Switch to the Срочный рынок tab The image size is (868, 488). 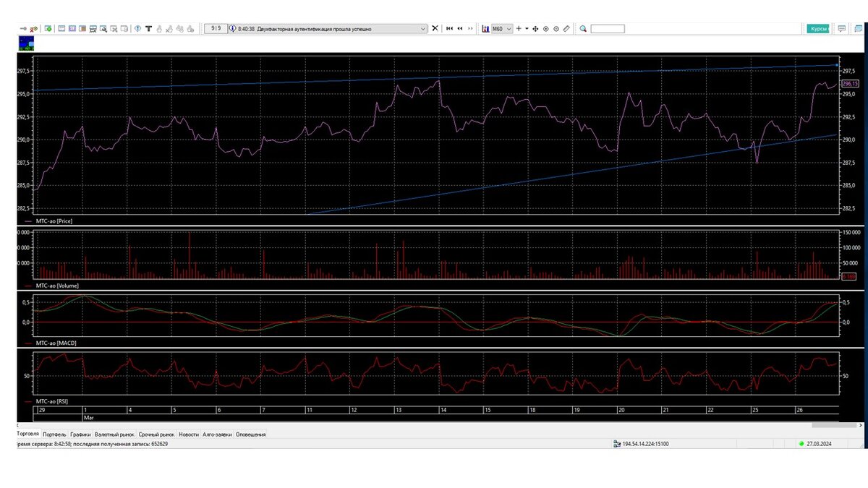pyautogui.click(x=157, y=435)
